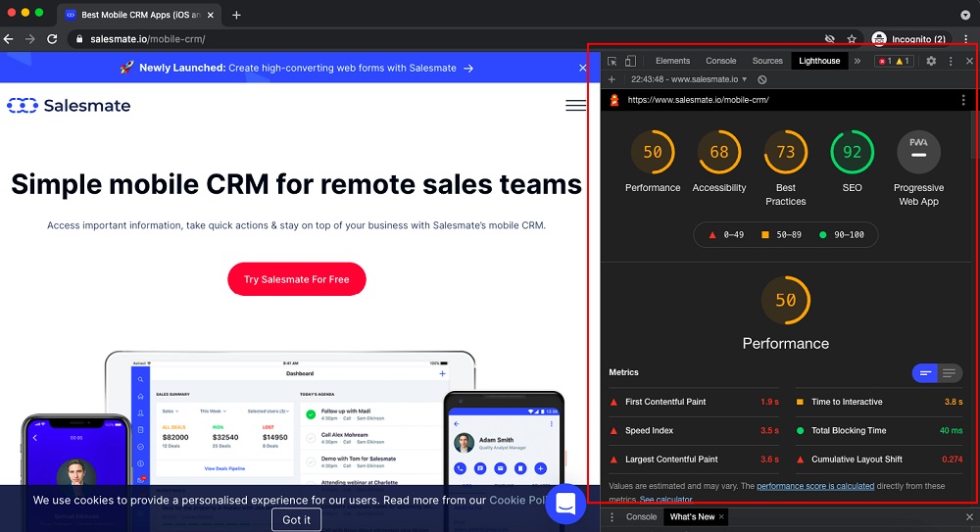Open the chat widget bubble

pos(565,504)
